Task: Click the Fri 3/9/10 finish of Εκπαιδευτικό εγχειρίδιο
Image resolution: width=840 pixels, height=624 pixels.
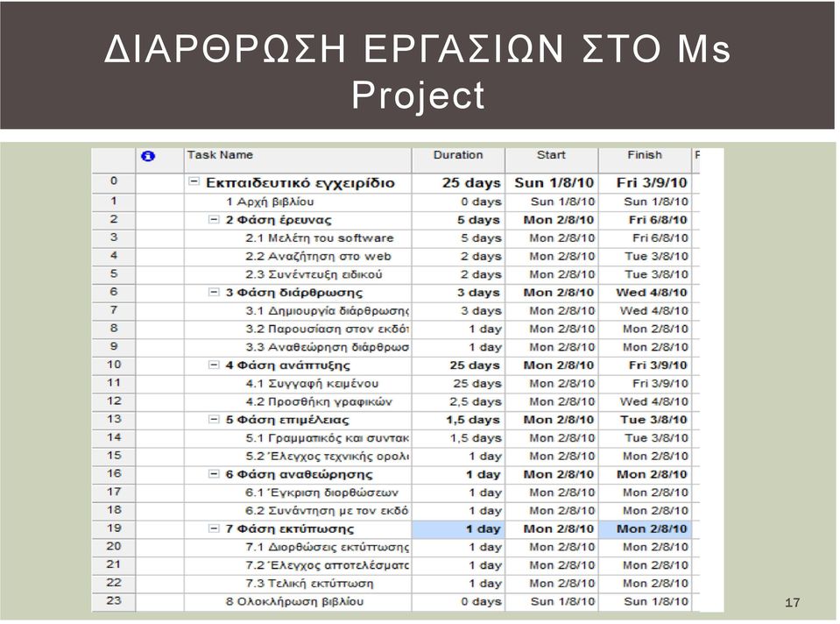Action: [652, 183]
